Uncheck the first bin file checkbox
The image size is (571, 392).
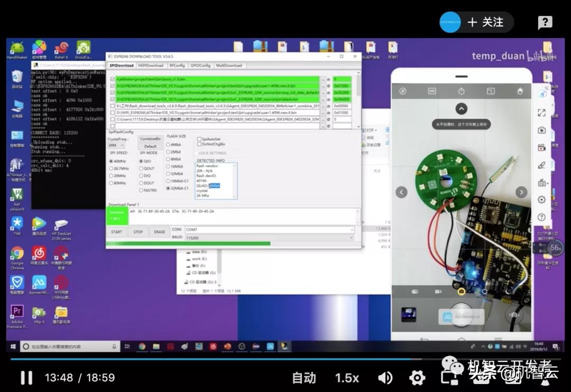112,79
